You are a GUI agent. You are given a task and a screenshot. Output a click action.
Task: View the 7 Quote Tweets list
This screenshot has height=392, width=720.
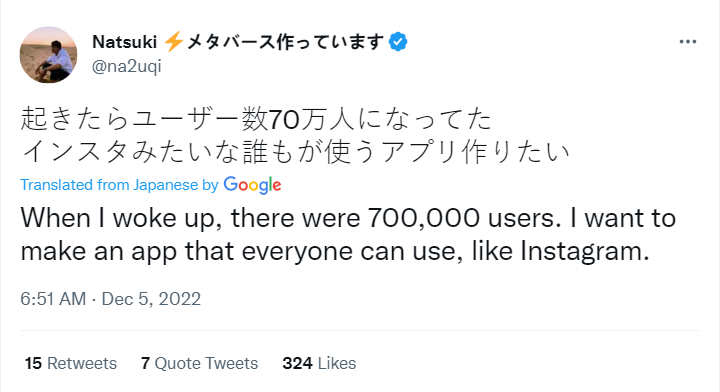199,363
